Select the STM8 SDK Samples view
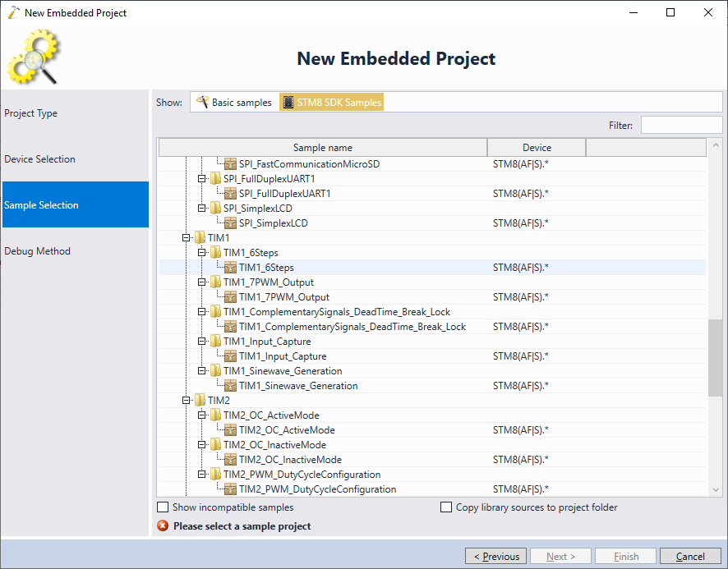This screenshot has width=728, height=569. (x=331, y=102)
